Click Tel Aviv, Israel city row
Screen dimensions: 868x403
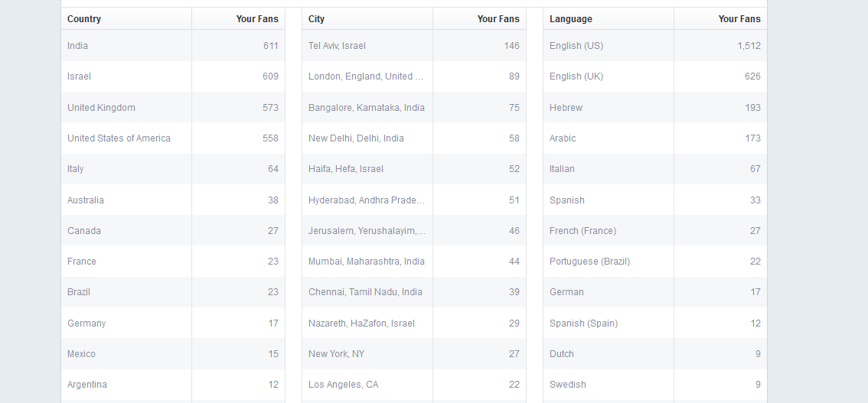(338, 46)
